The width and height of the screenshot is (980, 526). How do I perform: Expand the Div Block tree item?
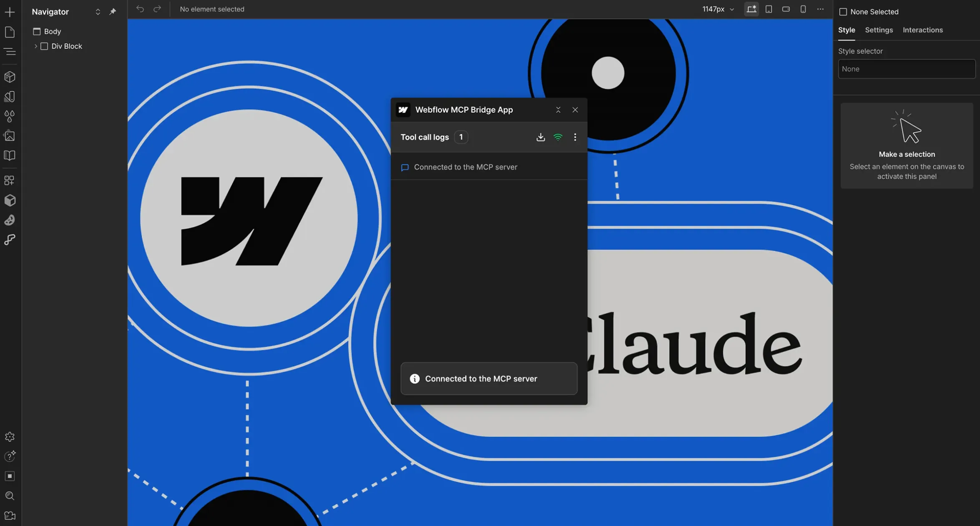click(36, 46)
